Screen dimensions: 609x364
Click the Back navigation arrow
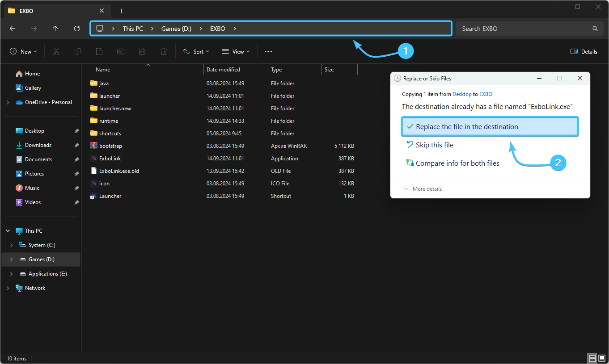click(13, 29)
